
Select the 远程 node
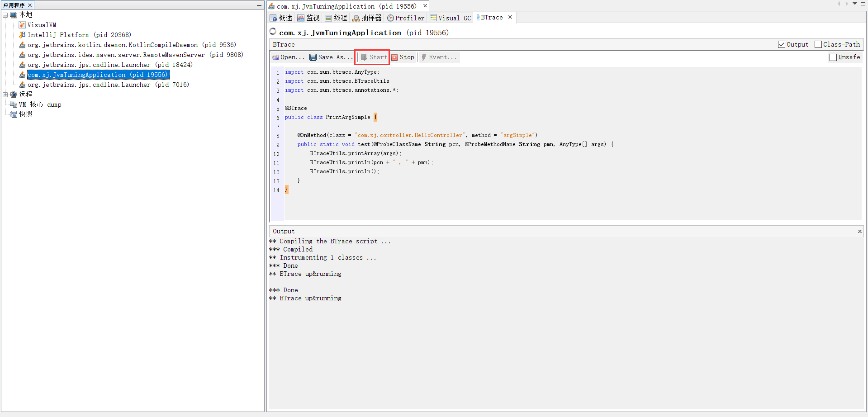pos(26,95)
